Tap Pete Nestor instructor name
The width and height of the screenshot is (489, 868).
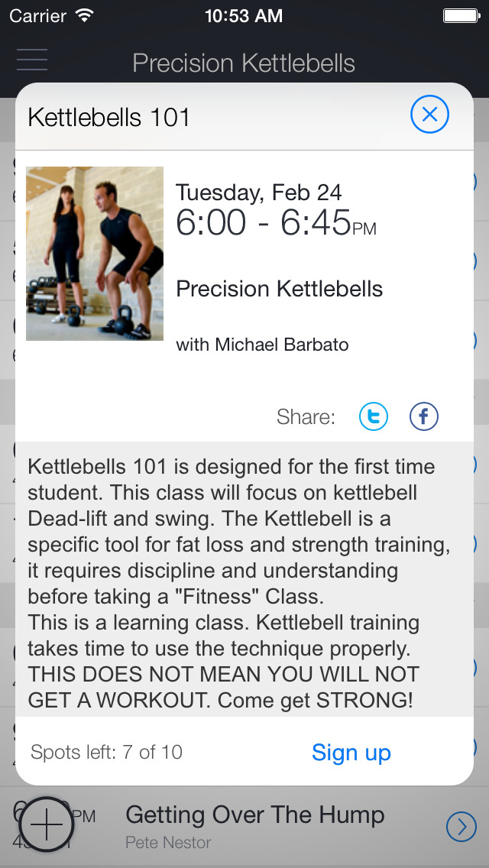pyautogui.click(x=168, y=843)
